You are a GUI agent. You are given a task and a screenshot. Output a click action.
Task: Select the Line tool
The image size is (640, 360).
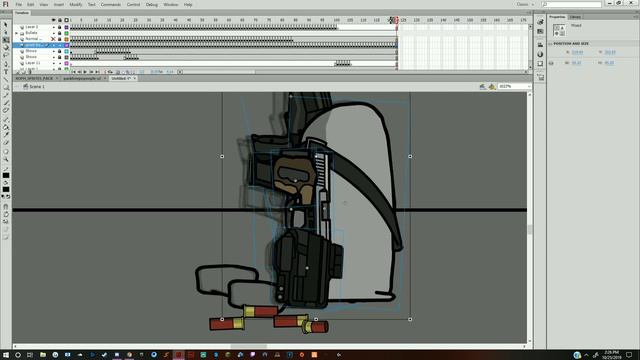pos(6,80)
